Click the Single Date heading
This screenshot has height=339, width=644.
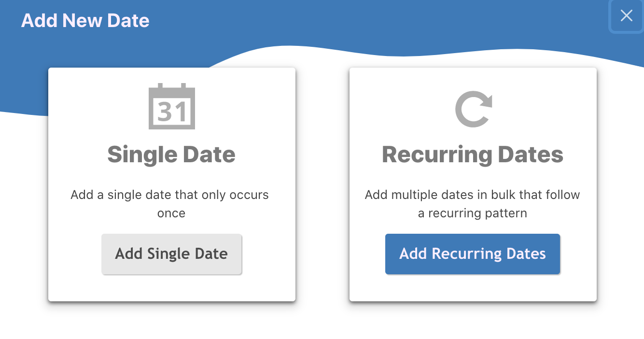click(171, 155)
